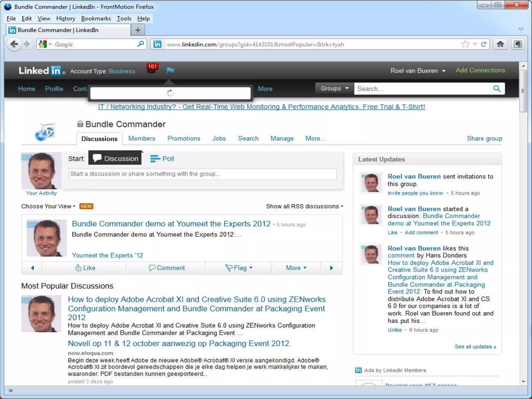Open the list all tabs arrow
The height and width of the screenshot is (399, 532).
pos(521,29)
